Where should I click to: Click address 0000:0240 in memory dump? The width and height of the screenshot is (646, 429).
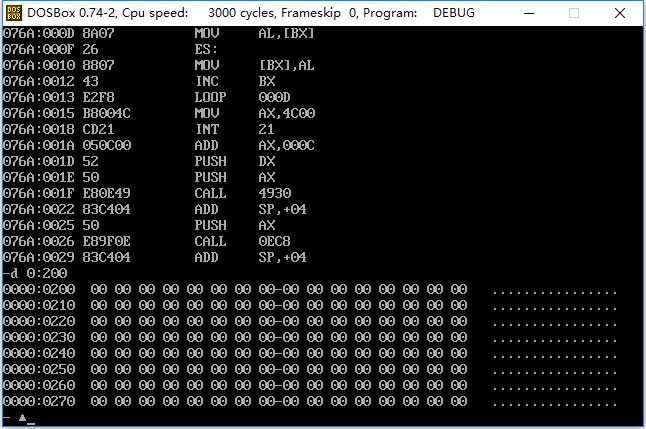coord(39,354)
